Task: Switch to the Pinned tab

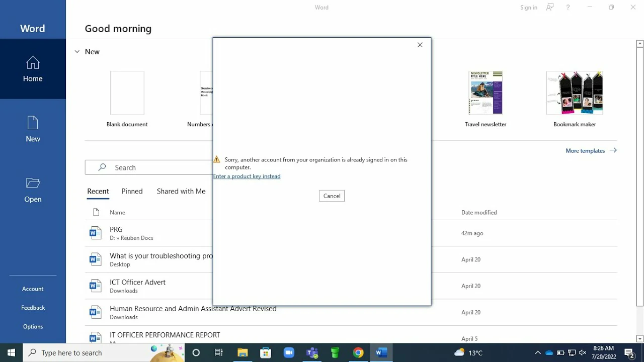Action: 132,191
